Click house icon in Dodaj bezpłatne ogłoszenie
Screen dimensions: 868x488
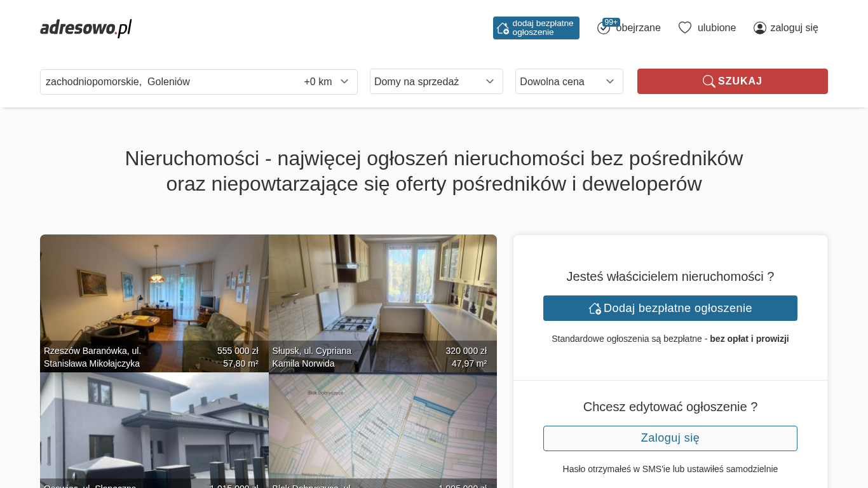point(595,308)
